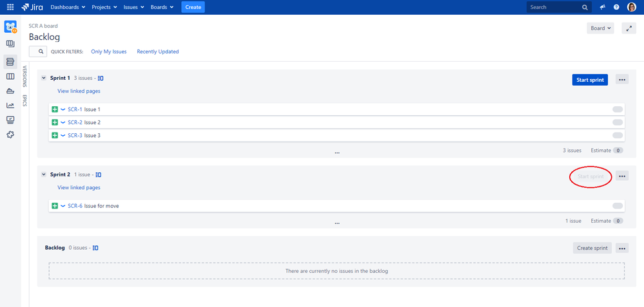Open Sprint 2 linked pages
644x307 pixels.
click(79, 188)
